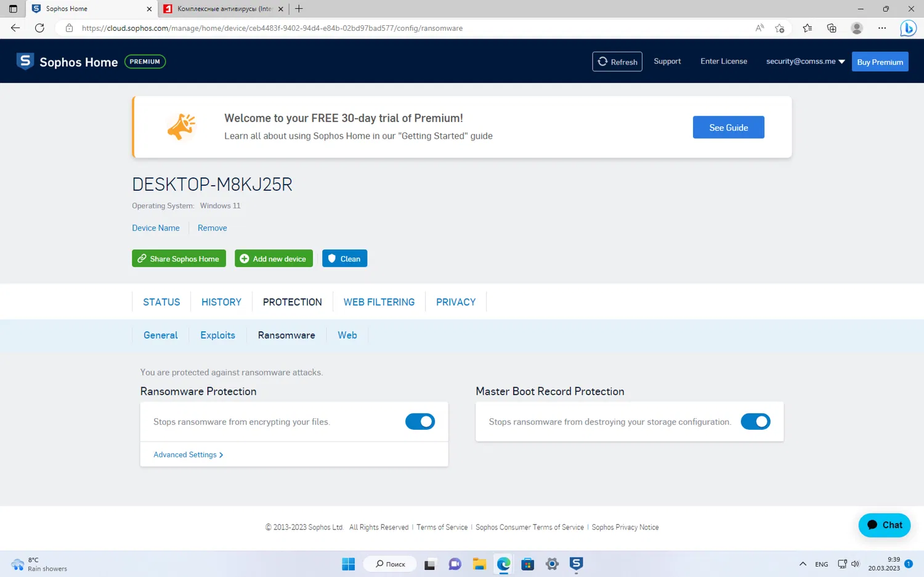Open the security@comss.me account dropdown
924x577 pixels.
[x=805, y=62]
